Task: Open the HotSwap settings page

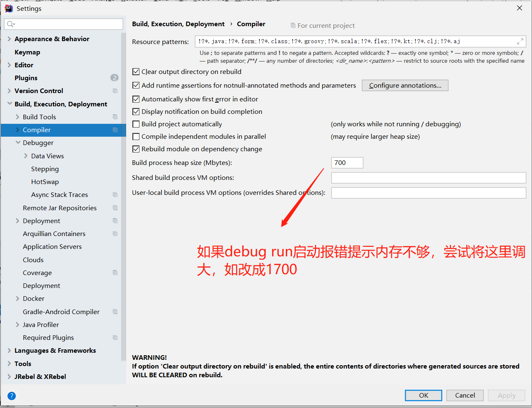Action: [45, 182]
